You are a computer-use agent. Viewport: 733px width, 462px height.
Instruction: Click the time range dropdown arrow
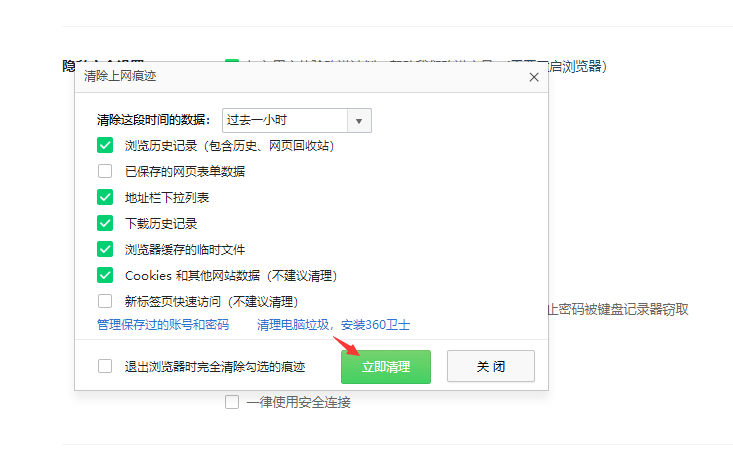click(x=359, y=120)
